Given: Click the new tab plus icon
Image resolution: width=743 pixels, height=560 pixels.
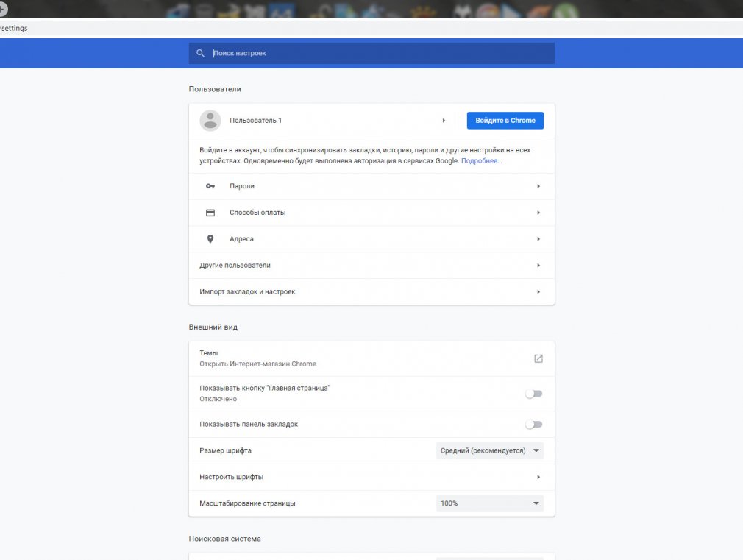Looking at the screenshot, I should [2, 9].
